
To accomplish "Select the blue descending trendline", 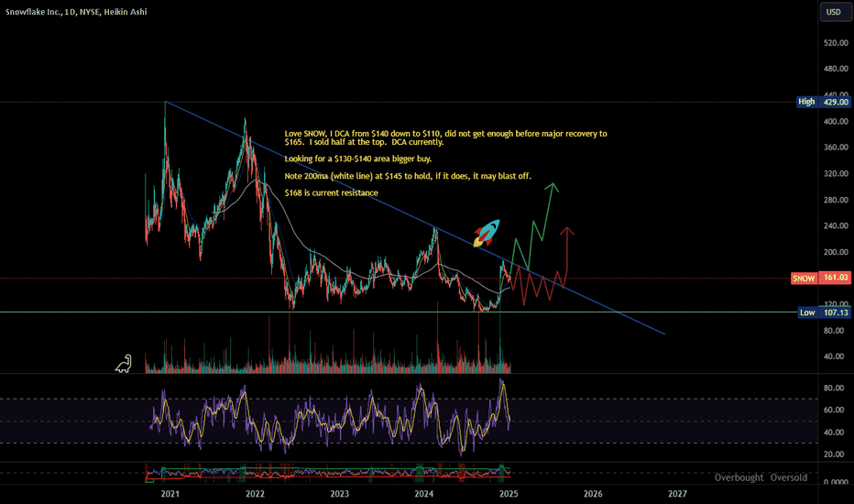I will pos(415,218).
